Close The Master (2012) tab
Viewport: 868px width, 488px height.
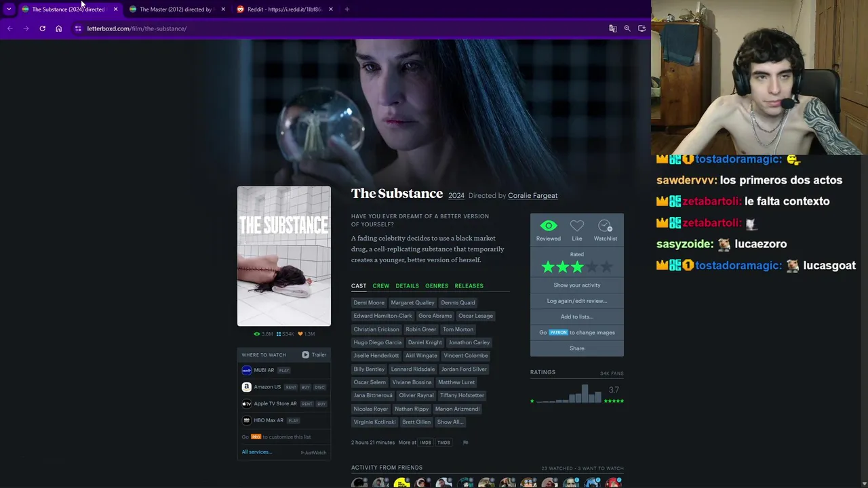(223, 9)
